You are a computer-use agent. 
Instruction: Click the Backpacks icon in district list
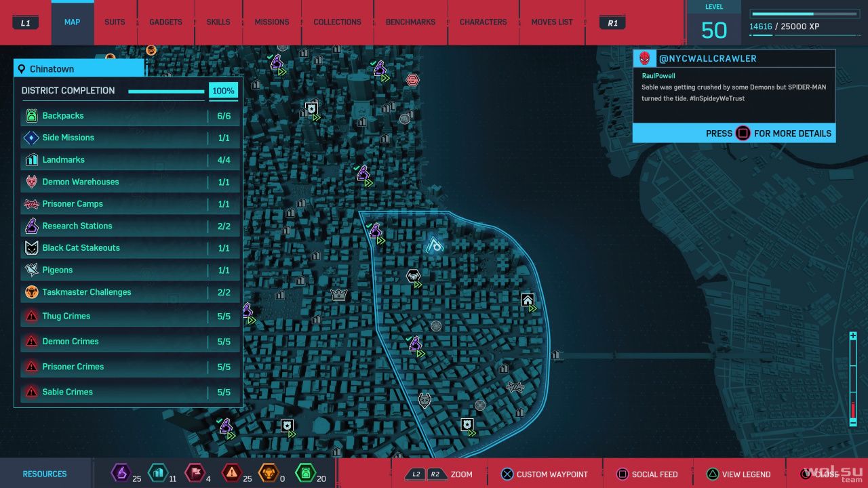pos(31,116)
